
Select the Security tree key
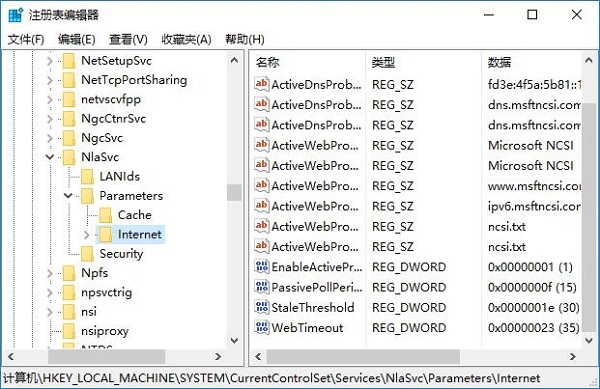(121, 254)
